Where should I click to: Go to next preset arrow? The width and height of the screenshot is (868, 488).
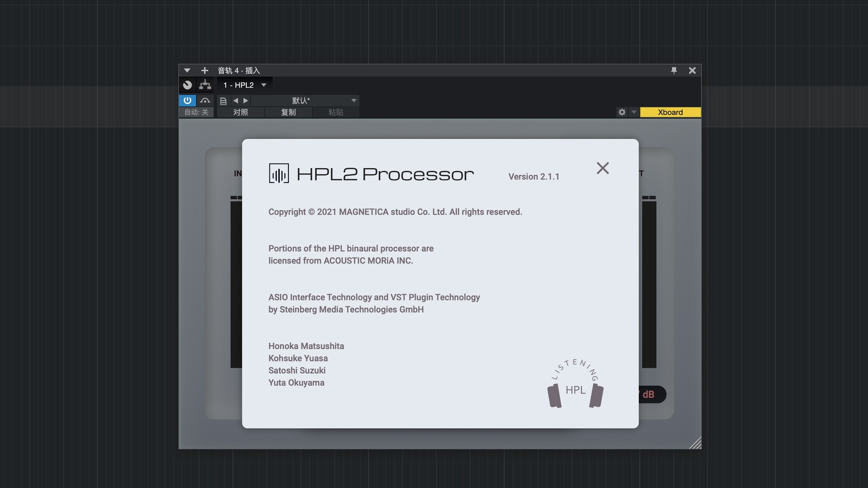(245, 101)
